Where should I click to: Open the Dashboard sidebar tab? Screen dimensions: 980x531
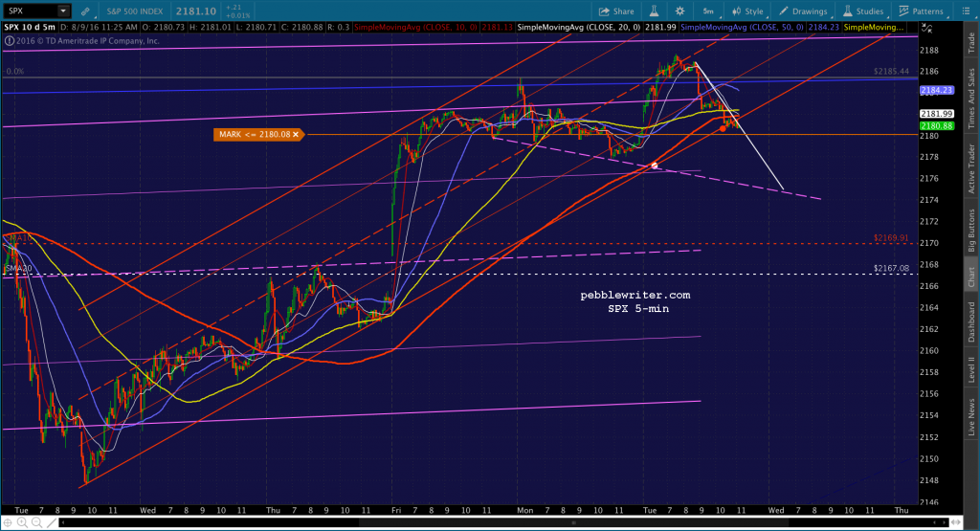pyautogui.click(x=971, y=322)
